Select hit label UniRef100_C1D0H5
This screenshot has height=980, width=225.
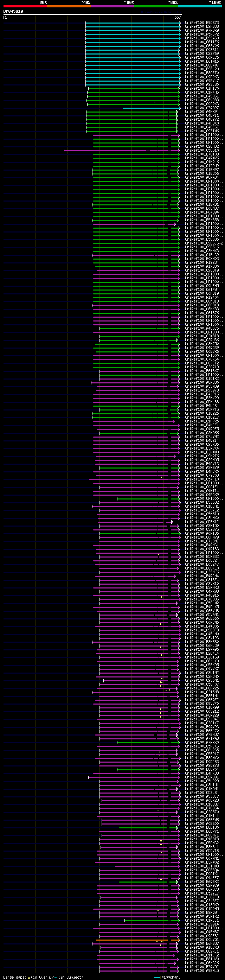coord(202,909)
